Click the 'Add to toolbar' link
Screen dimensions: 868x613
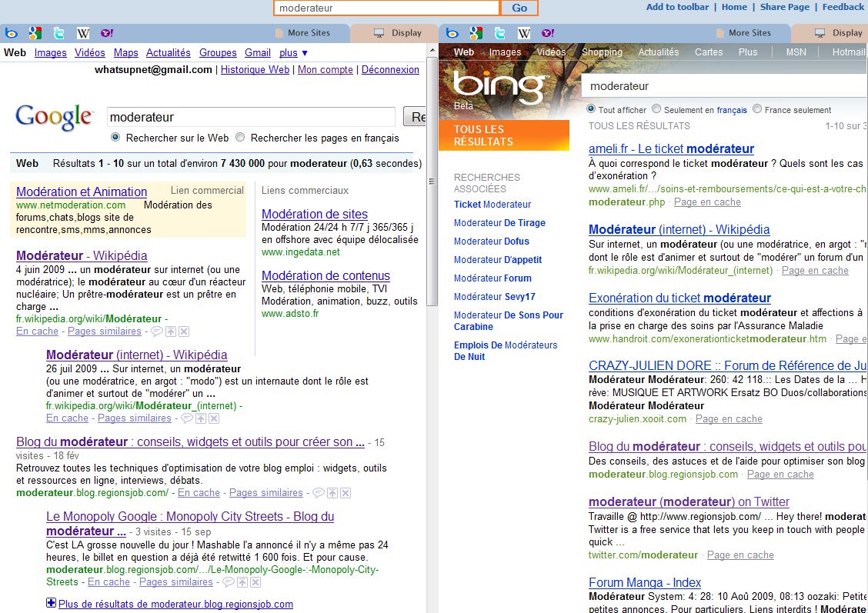pyautogui.click(x=677, y=7)
